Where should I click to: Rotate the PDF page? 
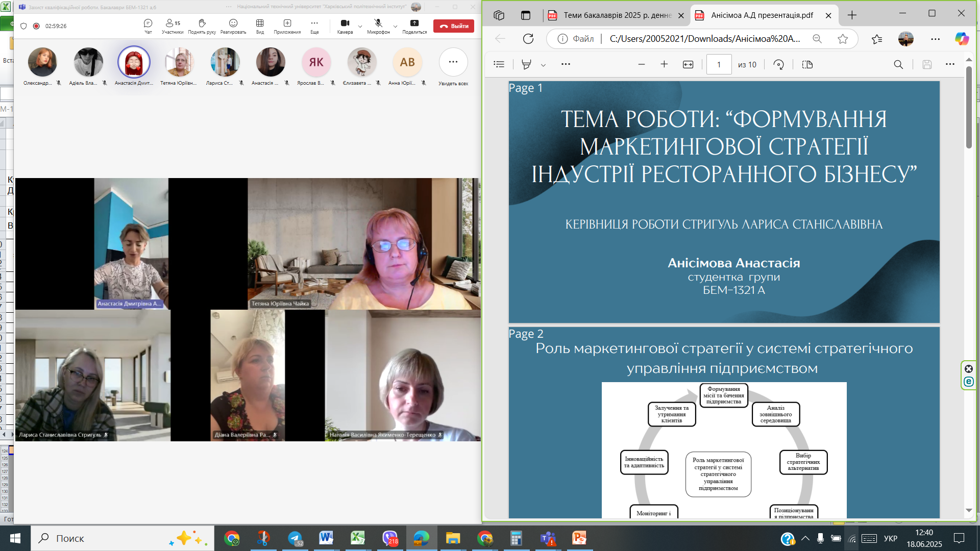click(x=778, y=65)
